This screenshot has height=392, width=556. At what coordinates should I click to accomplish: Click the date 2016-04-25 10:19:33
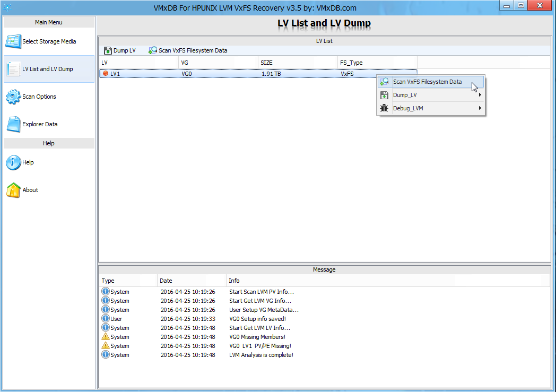[188, 319]
